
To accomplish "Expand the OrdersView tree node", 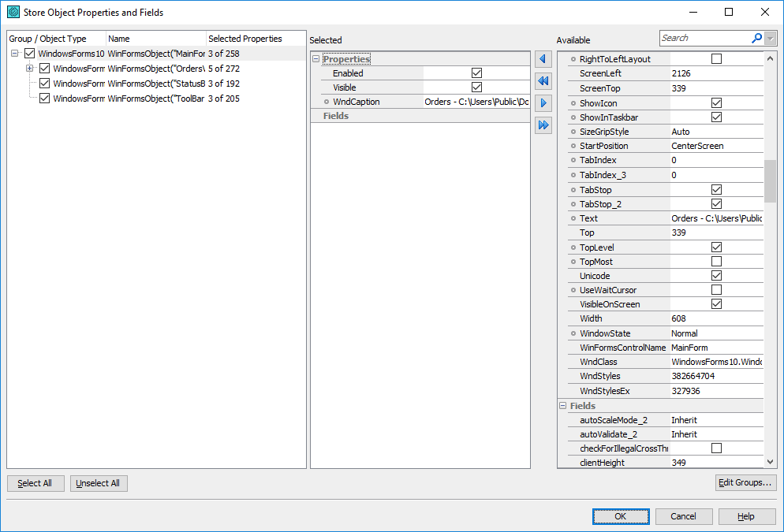I will pos(29,69).
